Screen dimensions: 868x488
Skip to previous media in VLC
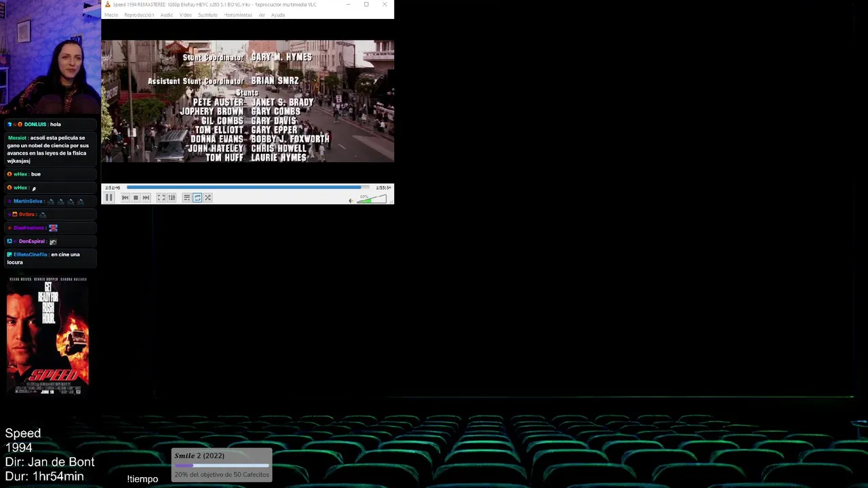click(x=125, y=198)
